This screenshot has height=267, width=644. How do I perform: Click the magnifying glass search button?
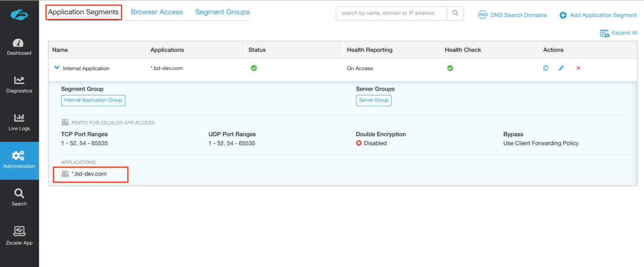455,13
